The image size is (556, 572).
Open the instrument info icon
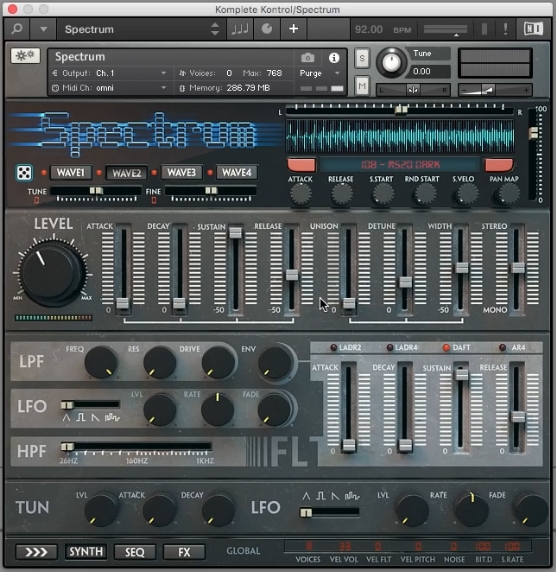[x=334, y=58]
